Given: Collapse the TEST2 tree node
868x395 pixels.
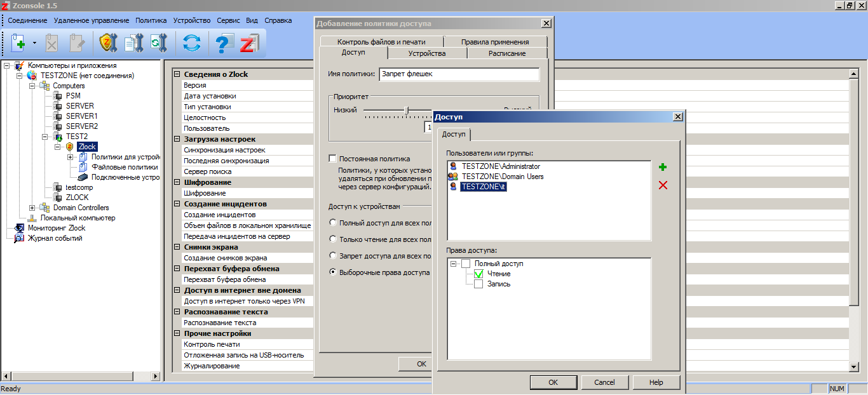Looking at the screenshot, I should point(45,137).
